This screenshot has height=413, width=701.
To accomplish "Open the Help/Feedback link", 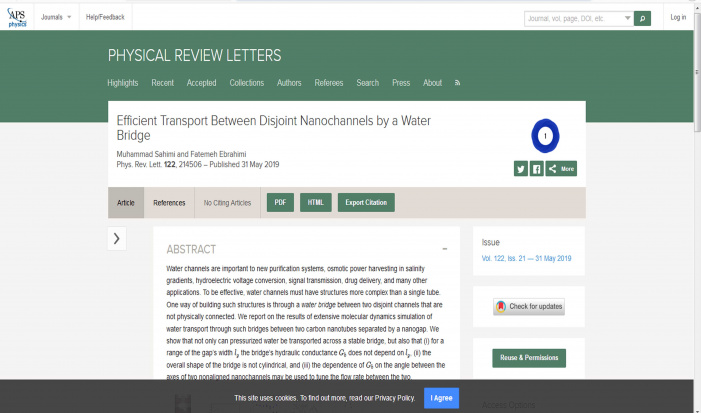I will pyautogui.click(x=105, y=17).
